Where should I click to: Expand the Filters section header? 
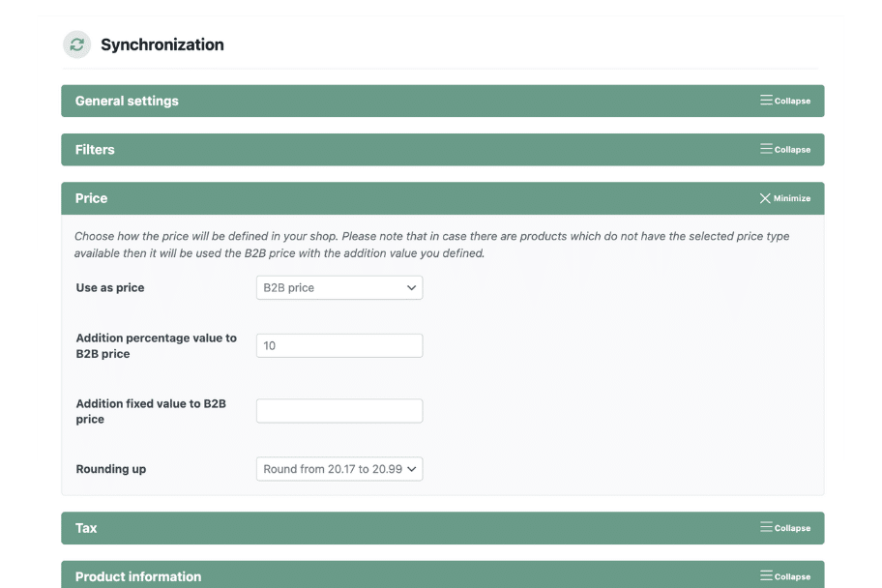[95, 150]
